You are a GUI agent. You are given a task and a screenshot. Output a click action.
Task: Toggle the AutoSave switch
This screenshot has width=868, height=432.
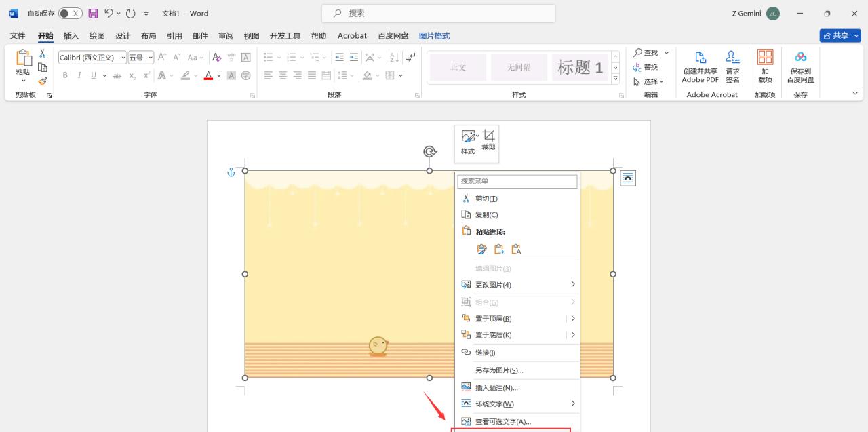pyautogui.click(x=71, y=14)
